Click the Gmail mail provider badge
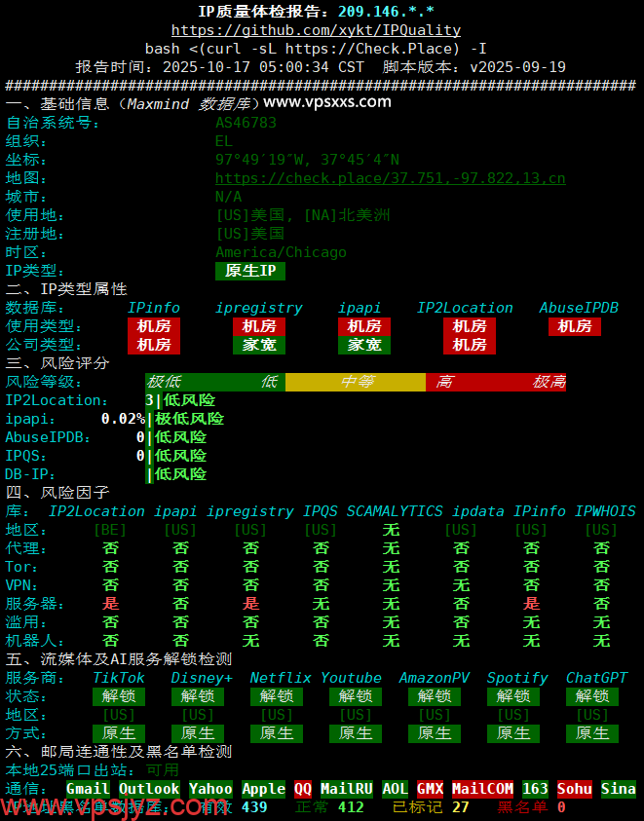 (88, 789)
